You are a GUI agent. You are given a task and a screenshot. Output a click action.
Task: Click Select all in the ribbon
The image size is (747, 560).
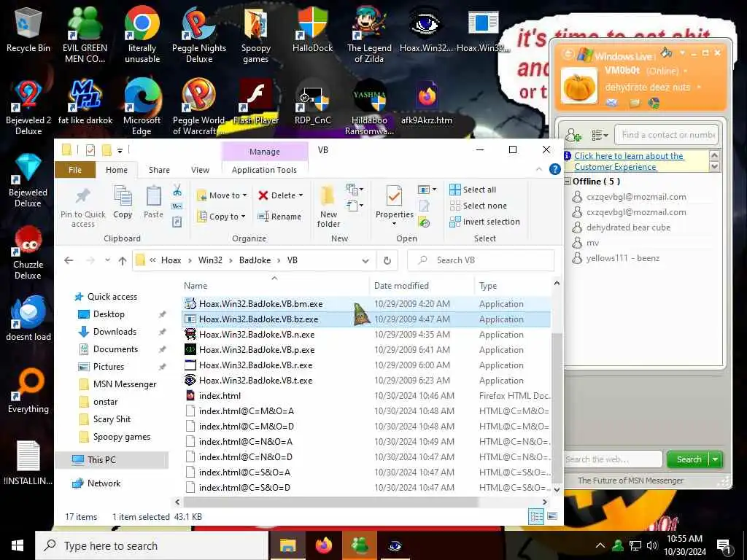coord(473,190)
